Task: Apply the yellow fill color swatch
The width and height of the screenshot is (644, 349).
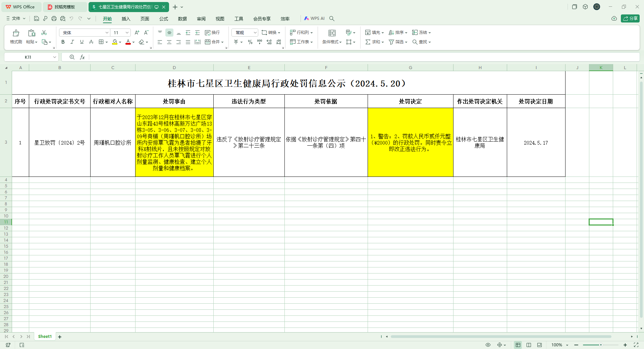Action: 115,42
